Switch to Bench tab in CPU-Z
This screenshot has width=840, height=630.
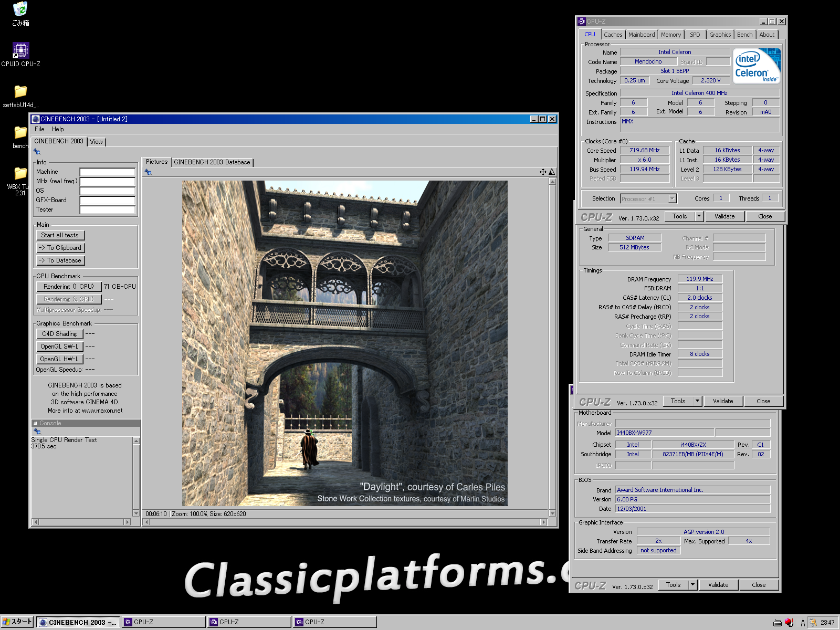click(744, 35)
